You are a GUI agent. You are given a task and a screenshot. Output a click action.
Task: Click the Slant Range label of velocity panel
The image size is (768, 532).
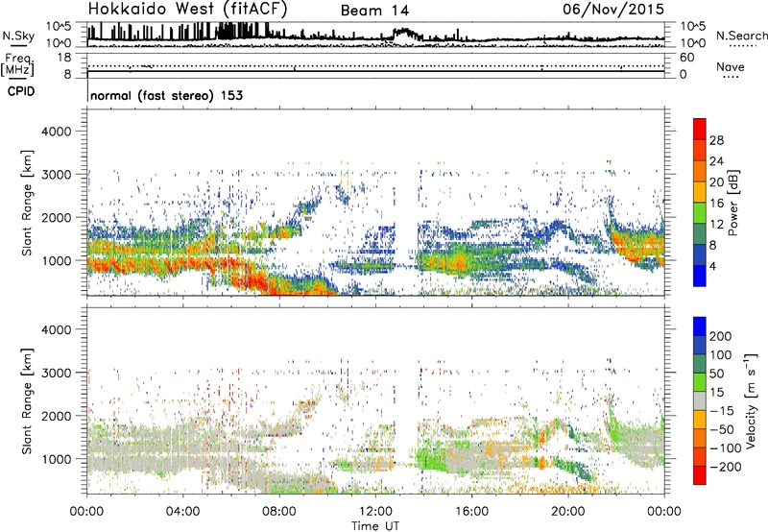(27, 400)
